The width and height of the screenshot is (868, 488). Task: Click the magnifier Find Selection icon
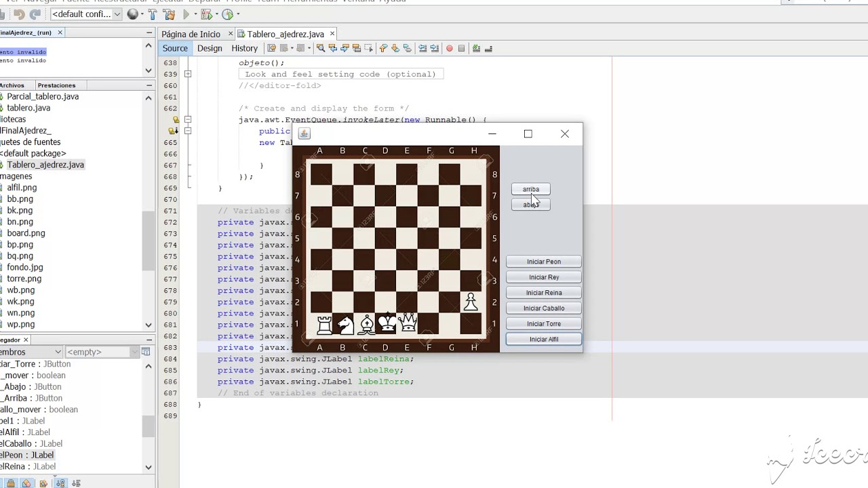tap(321, 48)
